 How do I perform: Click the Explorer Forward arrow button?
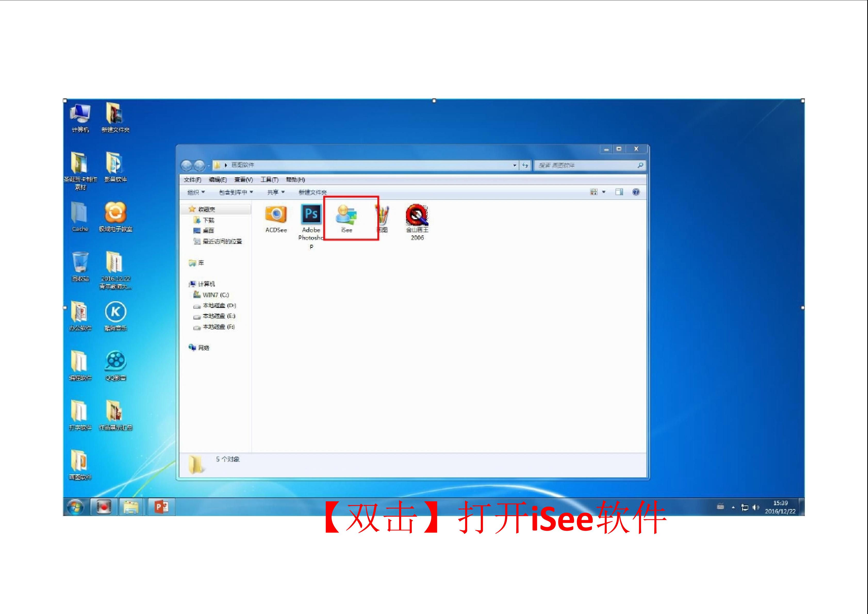pyautogui.click(x=199, y=165)
